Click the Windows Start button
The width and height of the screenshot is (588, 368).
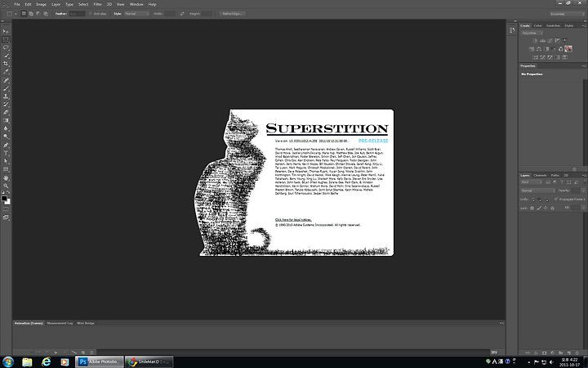coord(7,361)
